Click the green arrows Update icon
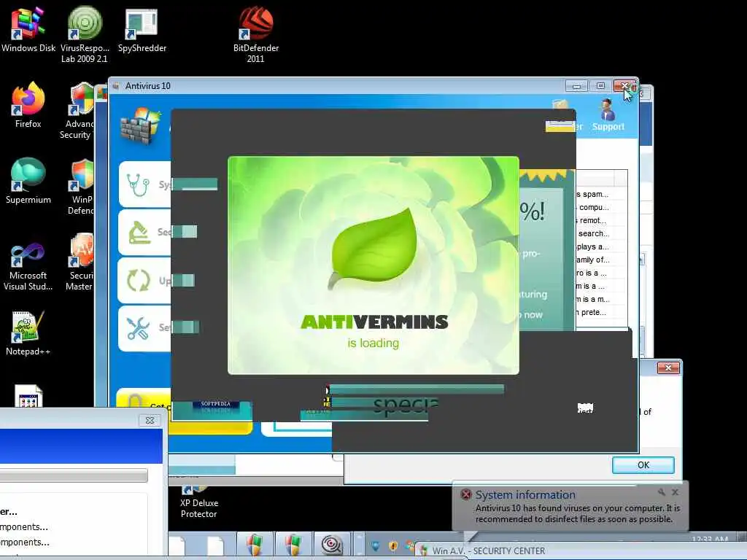 click(x=139, y=280)
